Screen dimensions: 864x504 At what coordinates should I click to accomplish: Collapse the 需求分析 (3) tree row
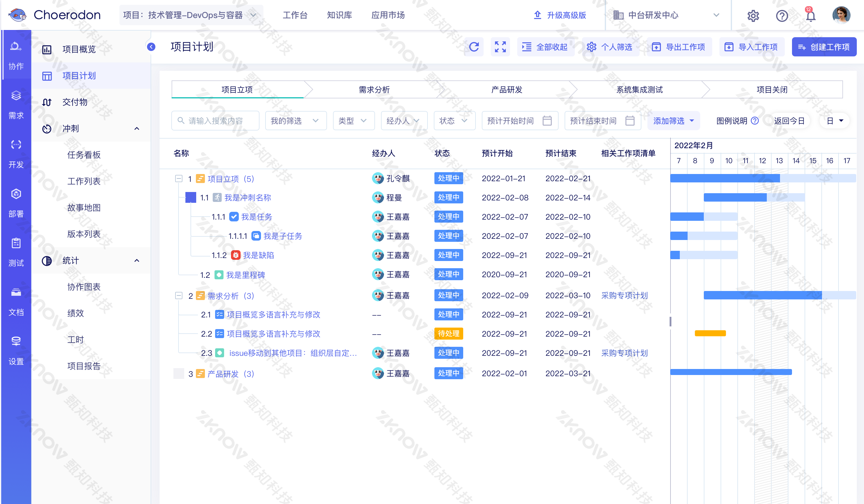point(178,295)
